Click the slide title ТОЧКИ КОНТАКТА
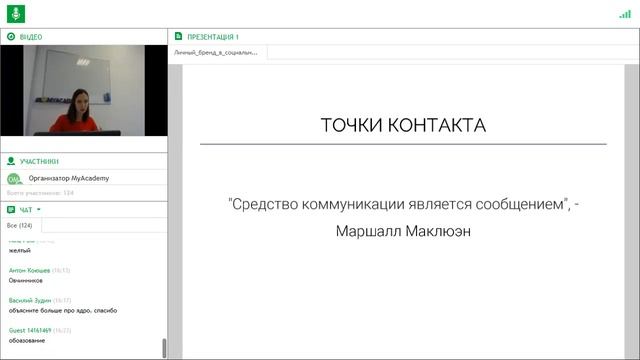This screenshot has width=640, height=360. 403,125
